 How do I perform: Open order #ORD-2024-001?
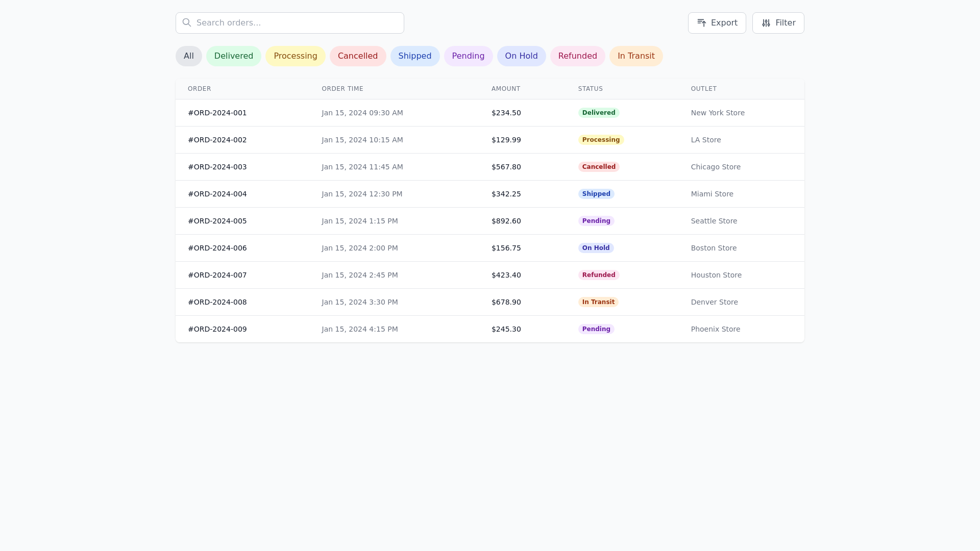[x=217, y=113]
